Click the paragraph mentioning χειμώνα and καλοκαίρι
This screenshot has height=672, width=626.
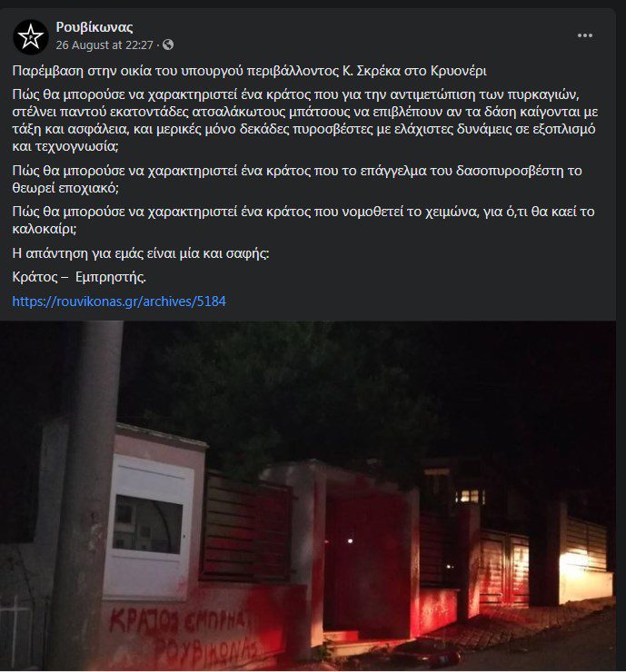click(x=303, y=220)
